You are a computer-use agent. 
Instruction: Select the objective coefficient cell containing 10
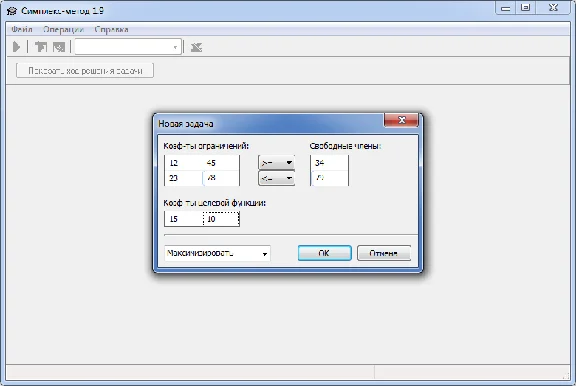point(221,219)
